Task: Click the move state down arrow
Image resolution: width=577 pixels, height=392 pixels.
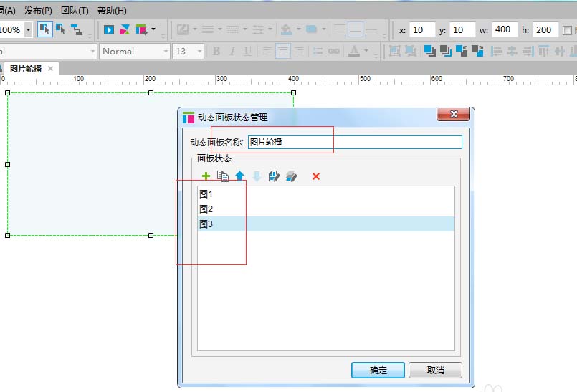Action: point(257,176)
